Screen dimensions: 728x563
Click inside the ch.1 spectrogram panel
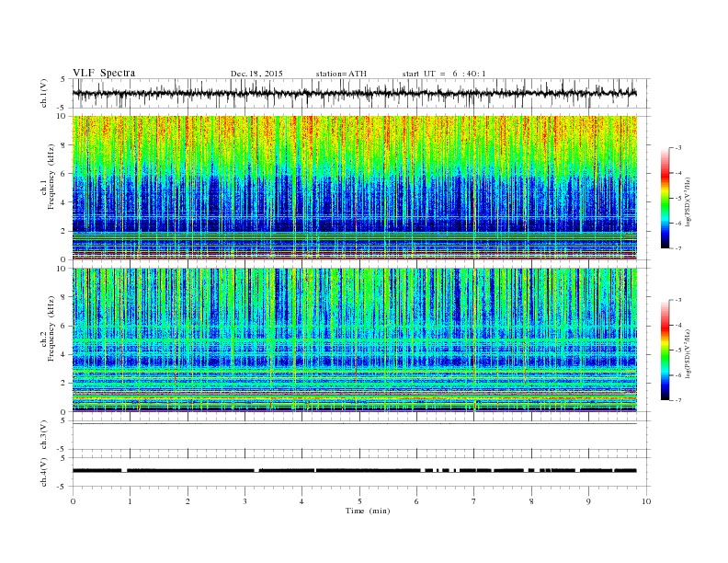coord(354,188)
